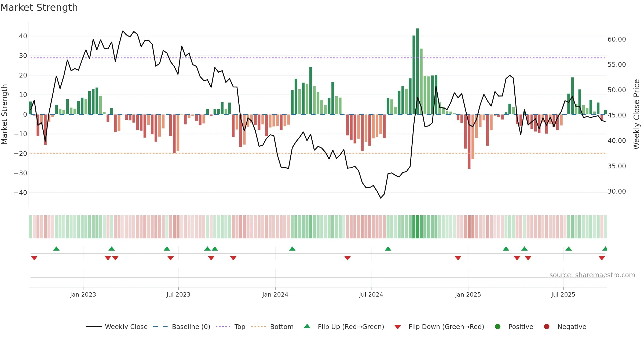Click the 60.00 price axis label
Image resolution: width=644 pixels, height=362 pixels.
coord(617,39)
